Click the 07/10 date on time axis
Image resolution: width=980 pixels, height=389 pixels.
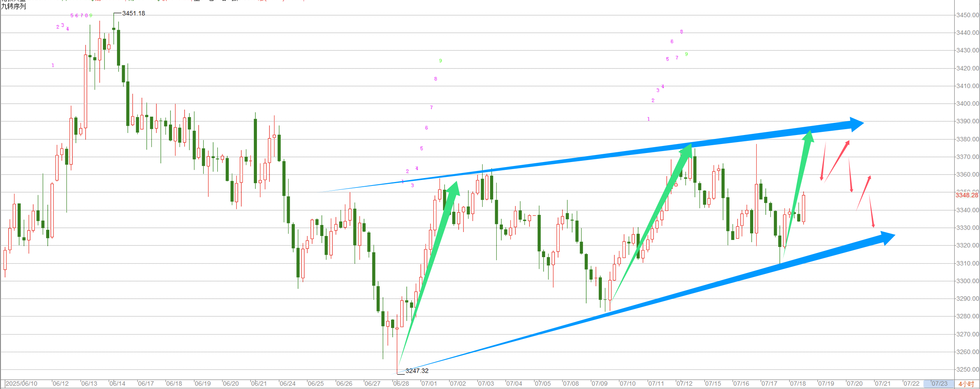628,384
